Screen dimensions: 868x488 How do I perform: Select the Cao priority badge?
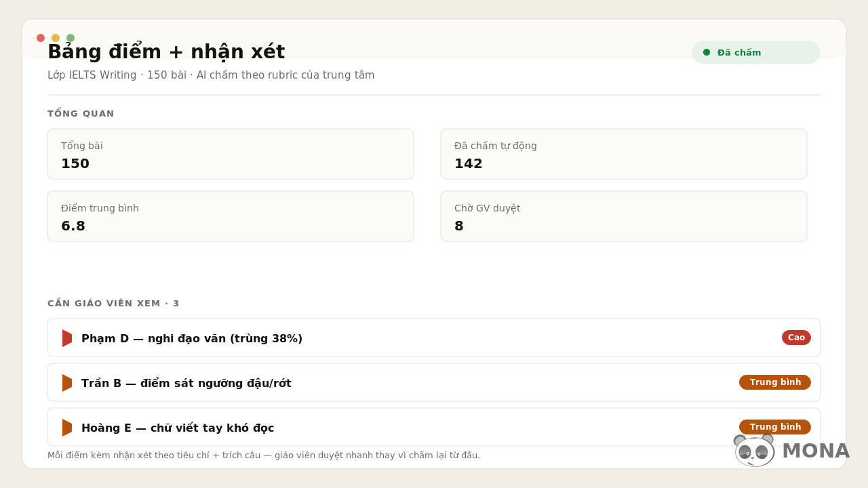click(x=796, y=338)
